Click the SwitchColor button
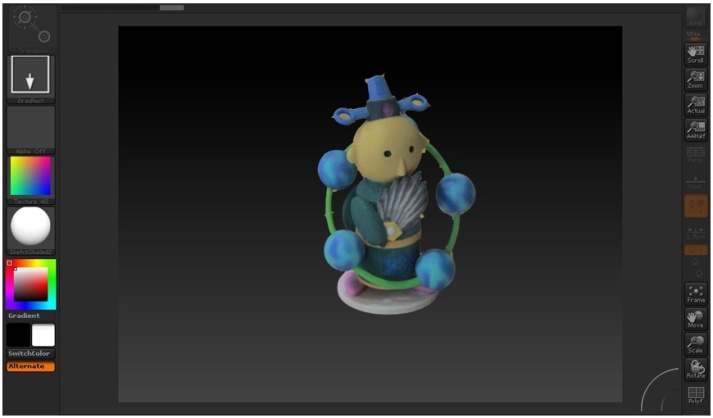 click(x=30, y=354)
